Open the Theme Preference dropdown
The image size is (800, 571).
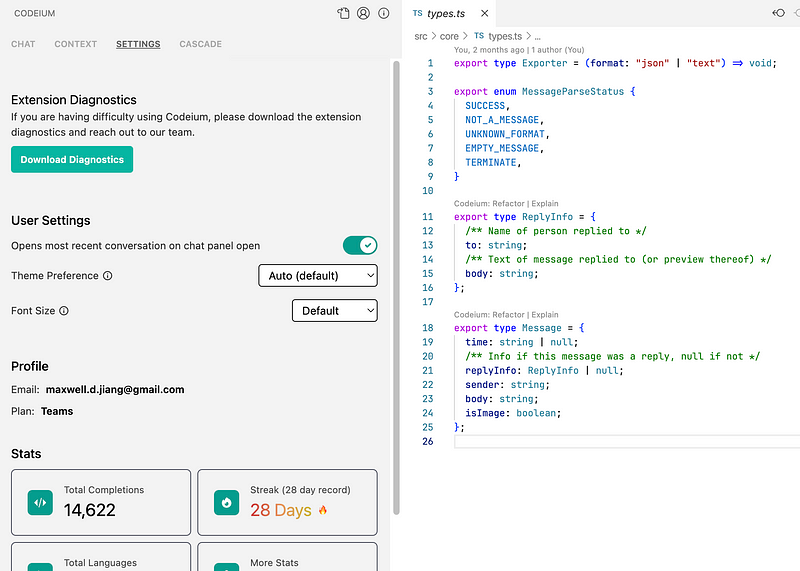[318, 276]
